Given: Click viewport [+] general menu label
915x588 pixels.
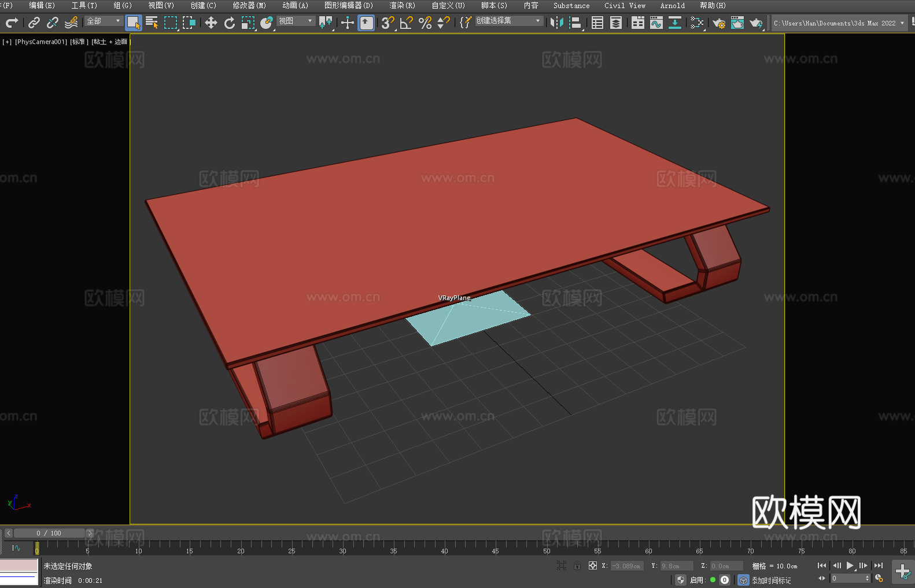Looking at the screenshot, I should click(7, 42).
